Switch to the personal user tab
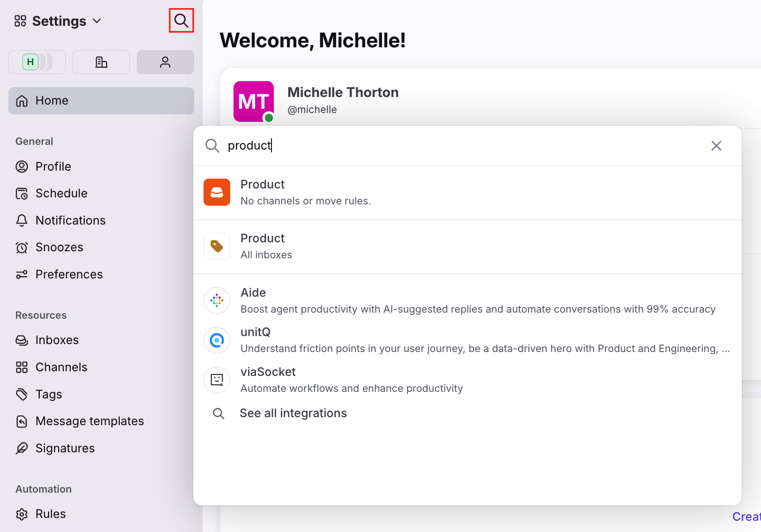Viewport: 761px width, 532px height. tap(166, 62)
